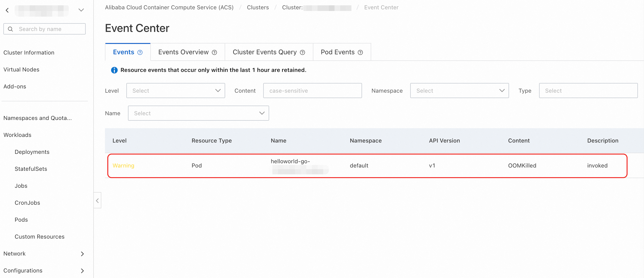This screenshot has height=278, width=644.
Task: Expand the Configurations menu chevron
Action: (82, 271)
